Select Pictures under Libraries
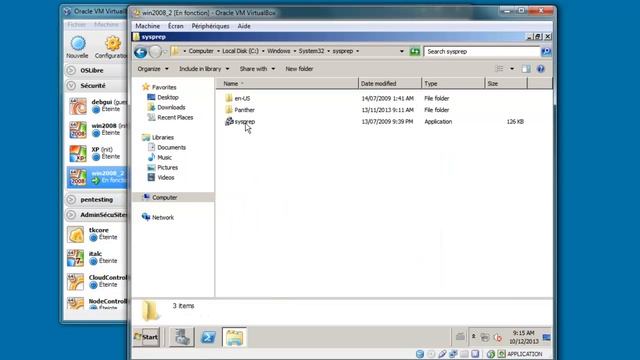Viewport: 640px width, 360px height. [x=162, y=167]
